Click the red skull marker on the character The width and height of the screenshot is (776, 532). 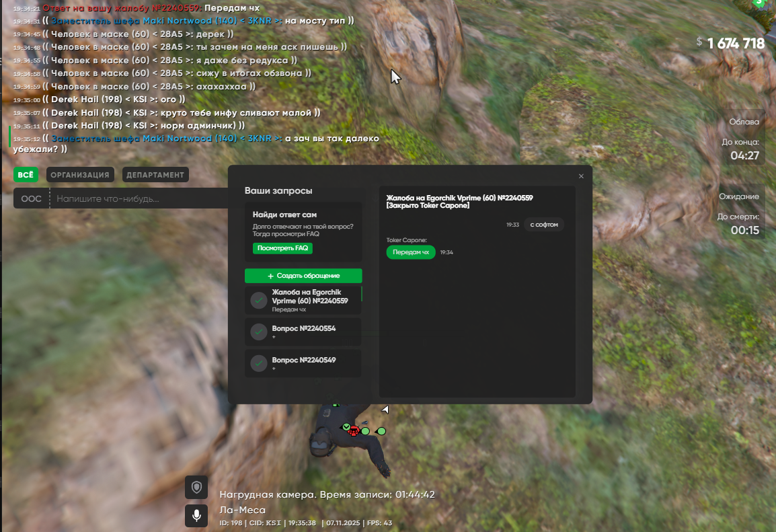pyautogui.click(x=354, y=430)
